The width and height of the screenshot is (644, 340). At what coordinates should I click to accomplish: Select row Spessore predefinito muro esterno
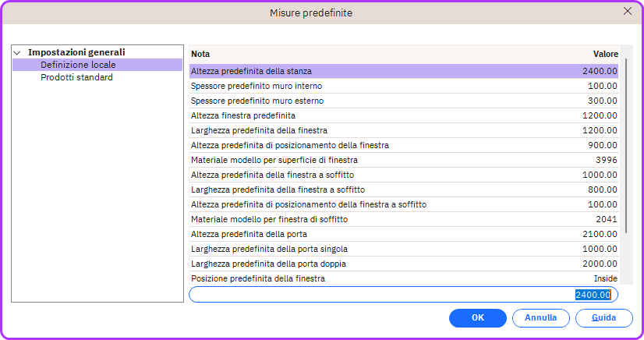click(x=257, y=101)
